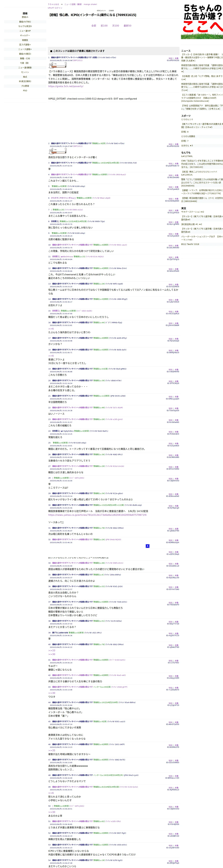This screenshot has height=868, width=223.
Task: Show all posts via 全部
Action: (94, 26)
